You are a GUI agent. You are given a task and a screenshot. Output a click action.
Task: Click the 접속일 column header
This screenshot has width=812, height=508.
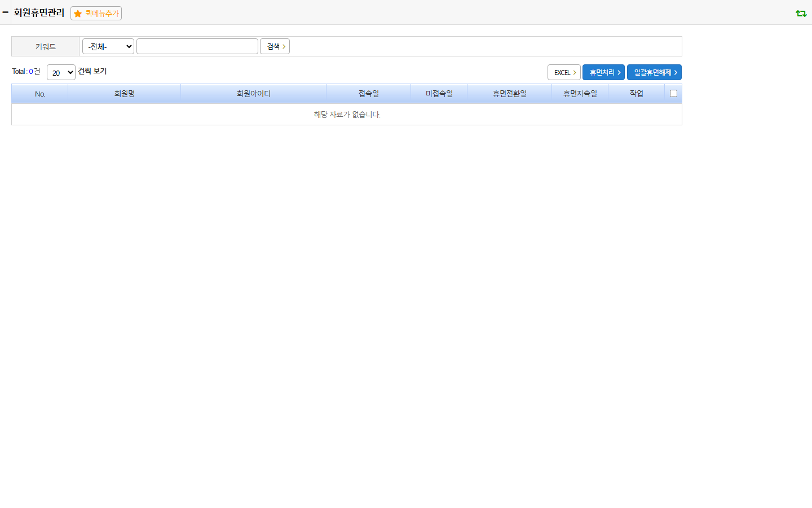point(369,93)
